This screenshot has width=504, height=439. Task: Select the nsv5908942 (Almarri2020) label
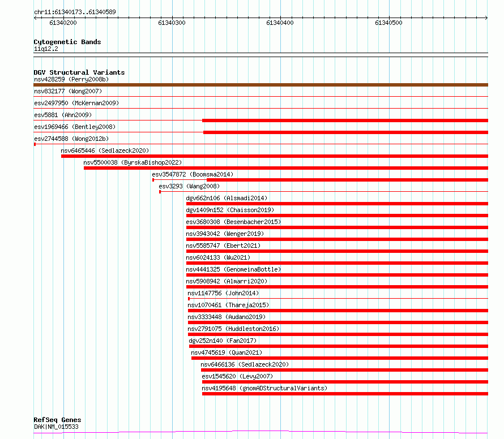227,281
